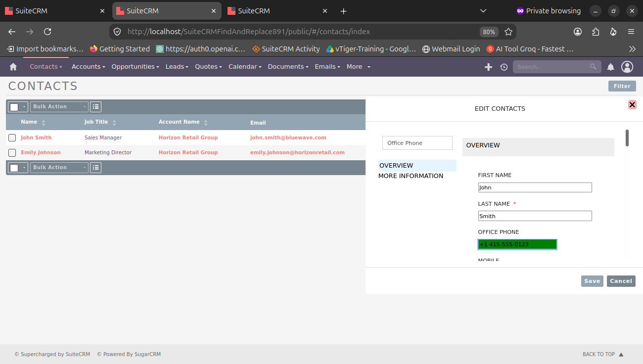
Task: Open top Bulk Action dropdown
Action: click(59, 106)
